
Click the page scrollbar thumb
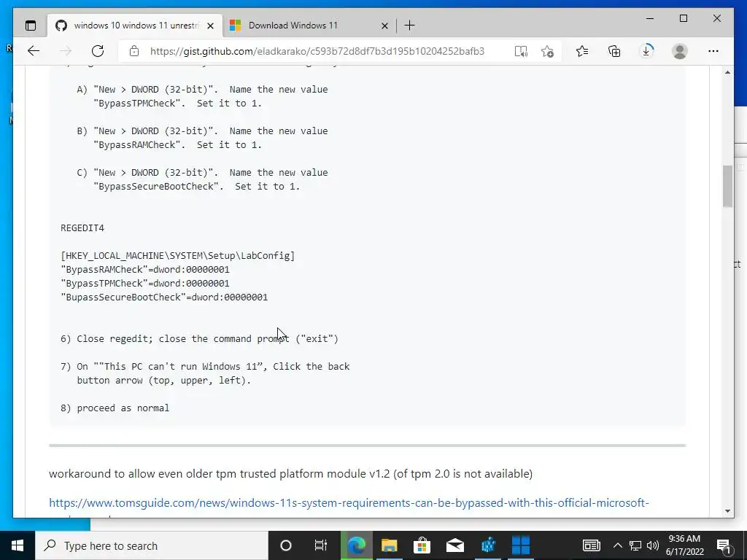727,186
